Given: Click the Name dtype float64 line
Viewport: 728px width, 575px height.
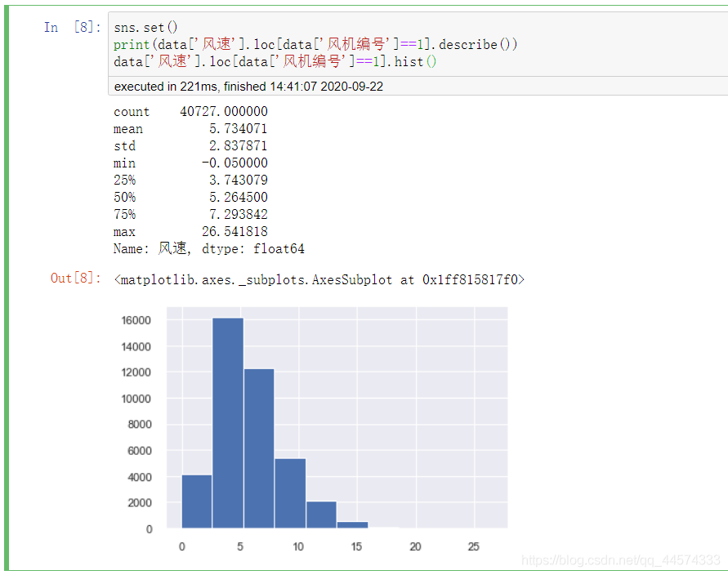Looking at the screenshot, I should tap(209, 248).
